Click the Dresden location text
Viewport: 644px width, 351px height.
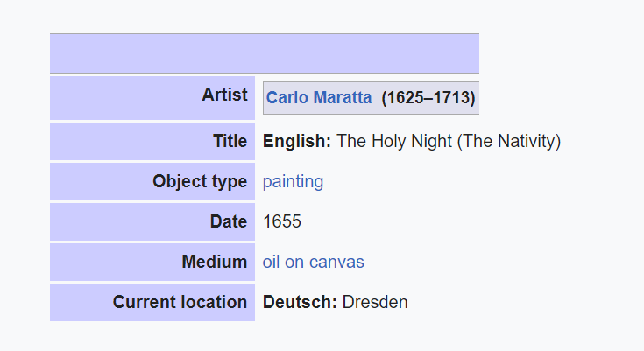point(375,302)
